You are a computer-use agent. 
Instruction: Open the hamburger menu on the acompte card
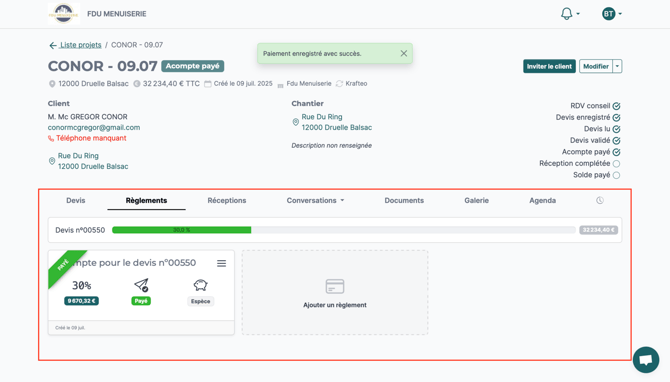click(x=221, y=263)
